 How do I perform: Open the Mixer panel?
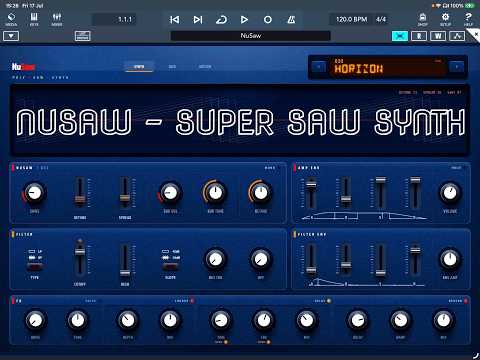pos(57,19)
